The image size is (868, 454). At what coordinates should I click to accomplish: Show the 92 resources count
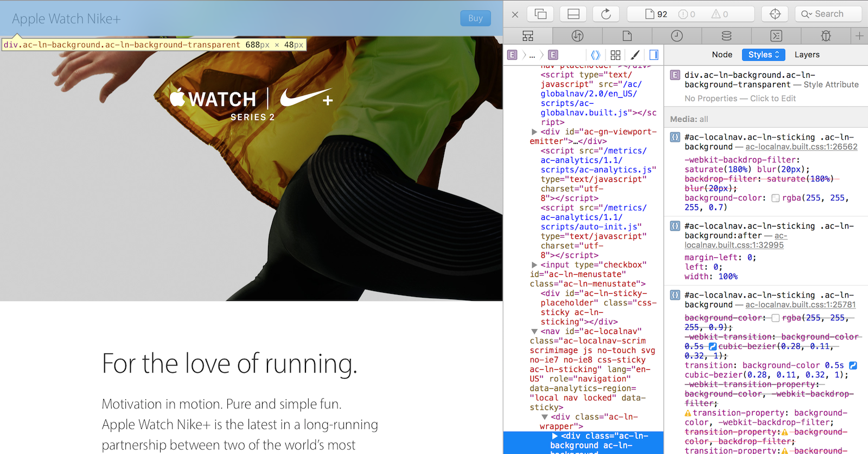pyautogui.click(x=656, y=14)
